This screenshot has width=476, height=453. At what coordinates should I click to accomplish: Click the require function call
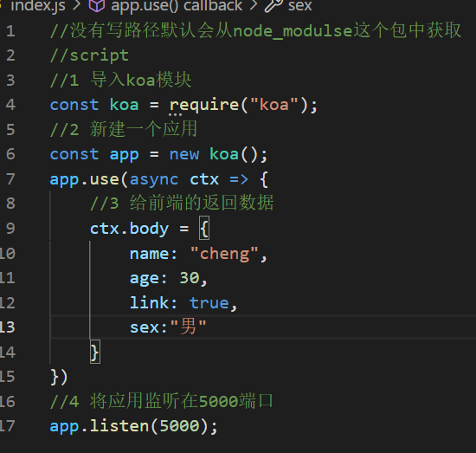204,105
